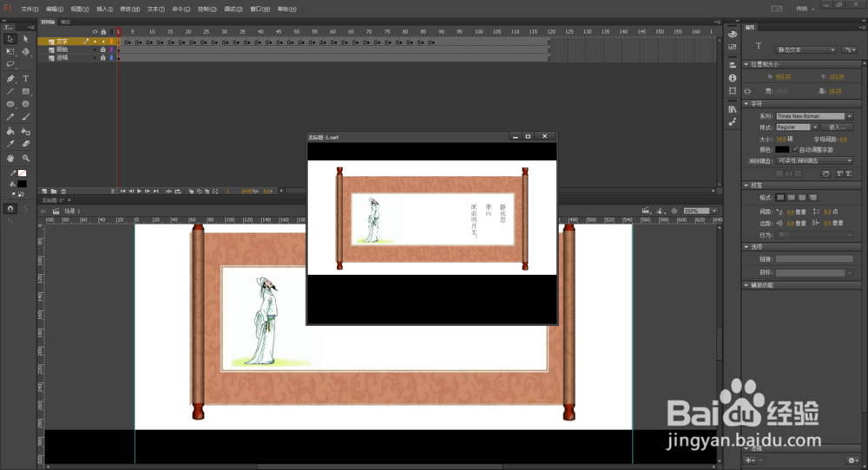Click stroke color swatch in toolbox
This screenshot has width=868, height=470.
pyautogui.click(x=23, y=173)
